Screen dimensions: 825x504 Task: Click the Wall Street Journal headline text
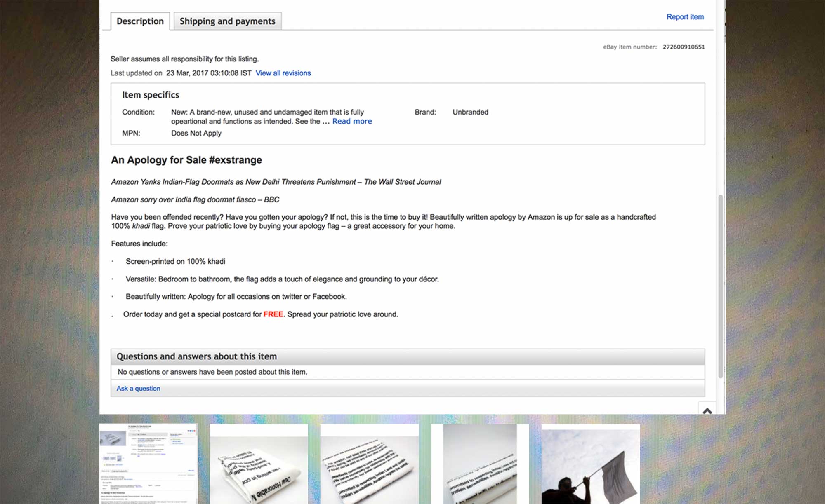[276, 182]
